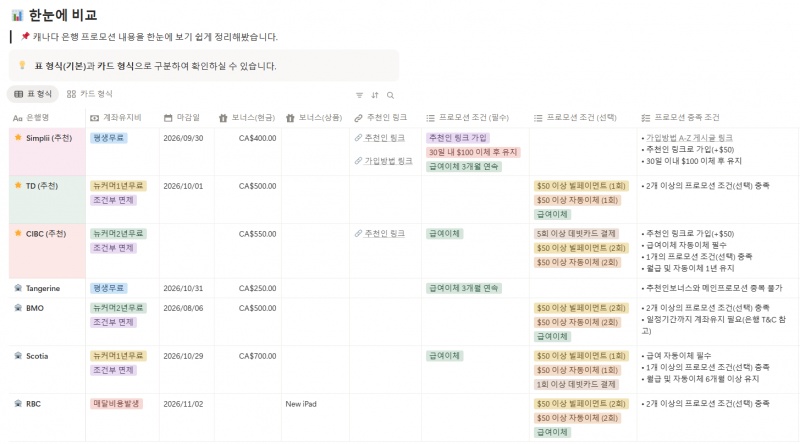Click the lightbulb icon in the callout box
800x444 pixels.
(22, 65)
